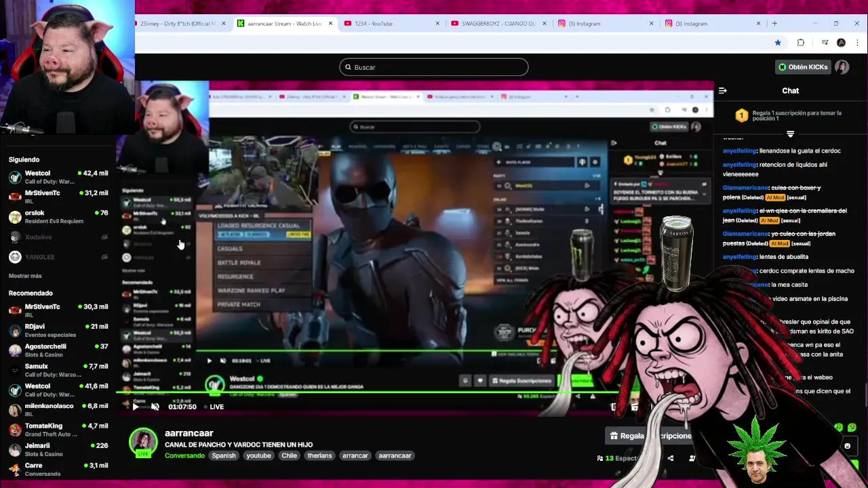Expand the gift leaderboard chevron under banner
This screenshot has height=488, width=868.
790,134
